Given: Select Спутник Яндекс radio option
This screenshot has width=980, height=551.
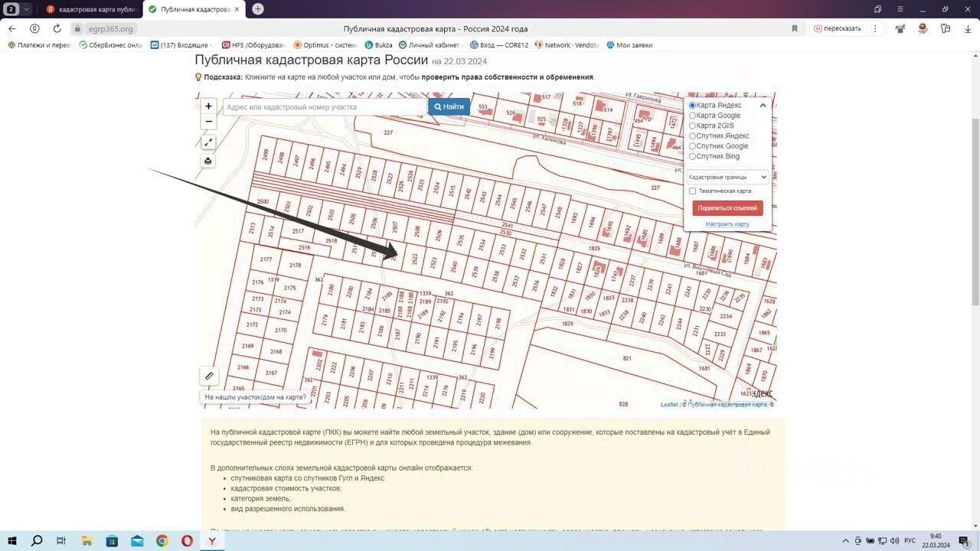Looking at the screenshot, I should 692,136.
